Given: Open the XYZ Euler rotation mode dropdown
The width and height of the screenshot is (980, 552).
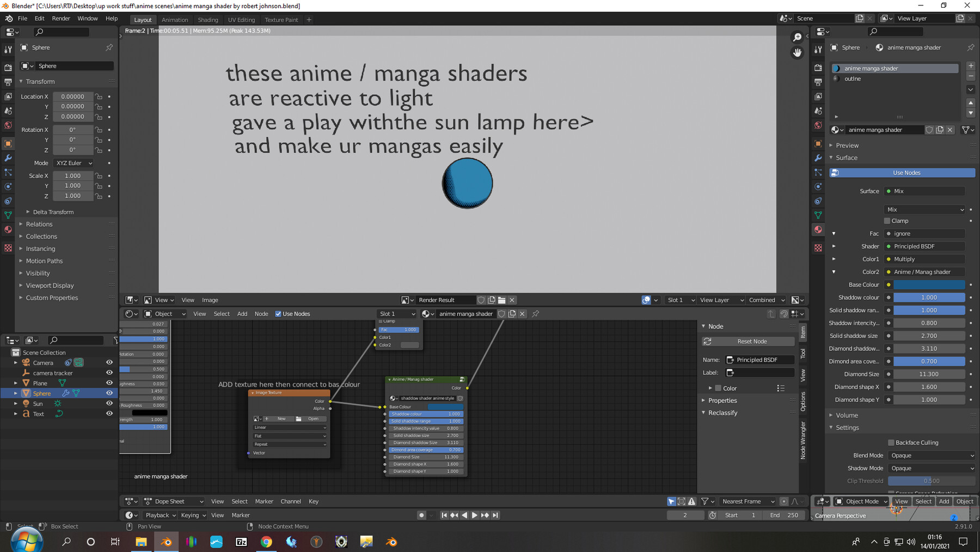Looking at the screenshot, I should pos(73,163).
